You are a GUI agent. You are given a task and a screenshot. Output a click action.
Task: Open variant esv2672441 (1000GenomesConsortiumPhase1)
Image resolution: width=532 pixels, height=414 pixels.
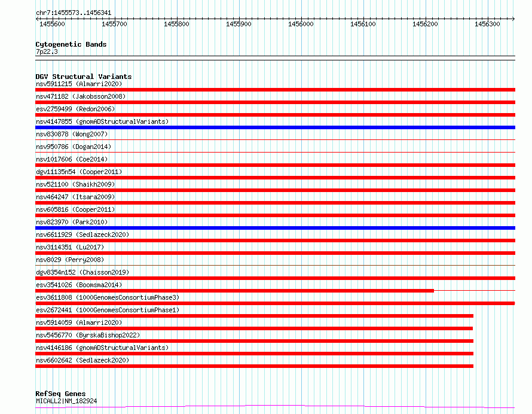[x=108, y=310]
